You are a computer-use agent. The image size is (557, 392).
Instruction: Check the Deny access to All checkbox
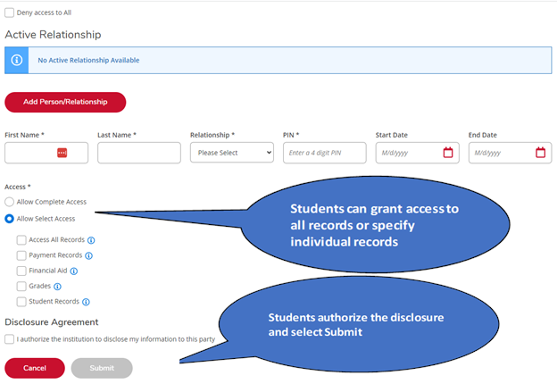pos(9,13)
